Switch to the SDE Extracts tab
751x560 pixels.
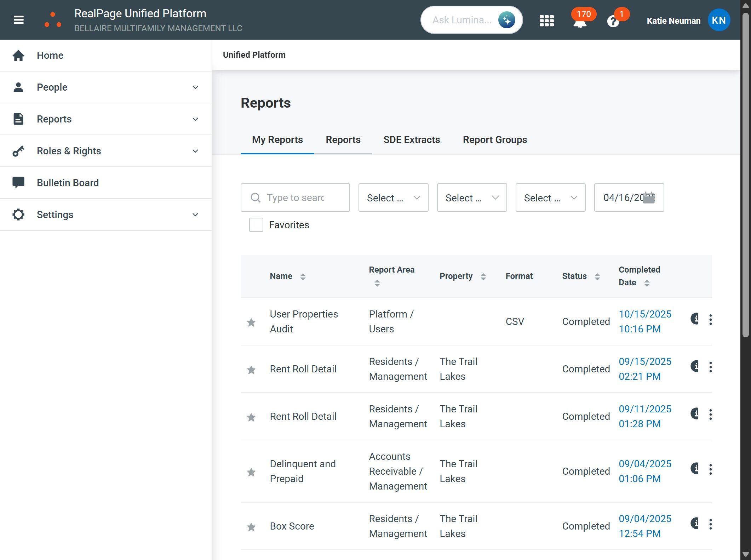411,139
